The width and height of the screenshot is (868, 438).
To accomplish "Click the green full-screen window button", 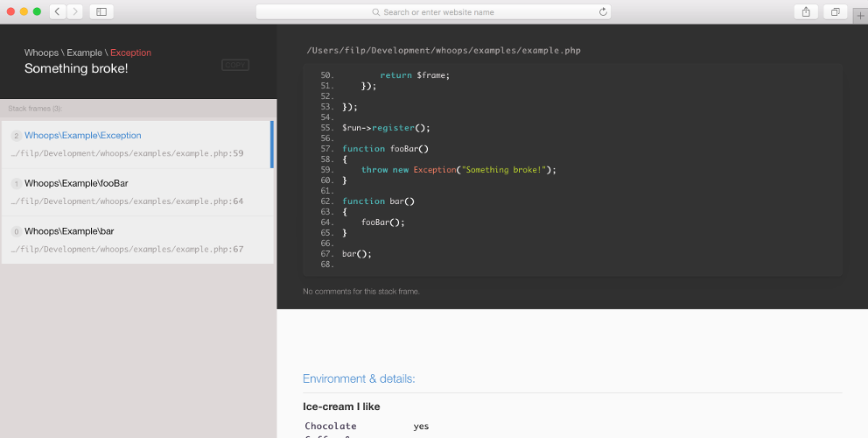I will (37, 11).
